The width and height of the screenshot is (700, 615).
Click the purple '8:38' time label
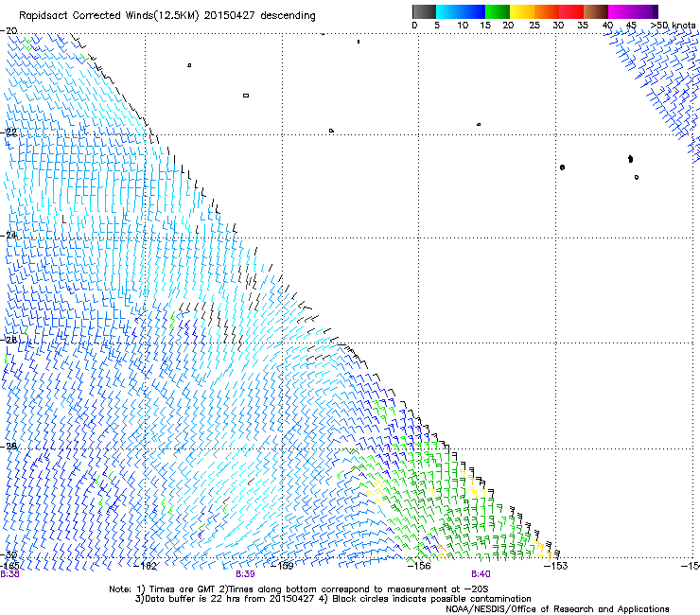pyautogui.click(x=9, y=574)
